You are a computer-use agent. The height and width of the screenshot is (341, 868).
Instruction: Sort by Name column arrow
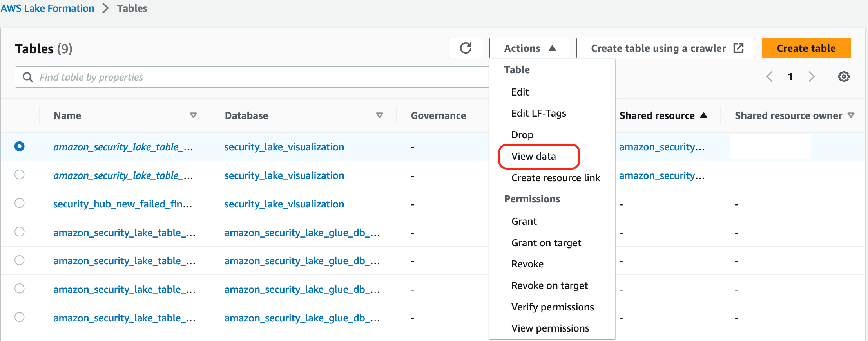click(x=193, y=115)
